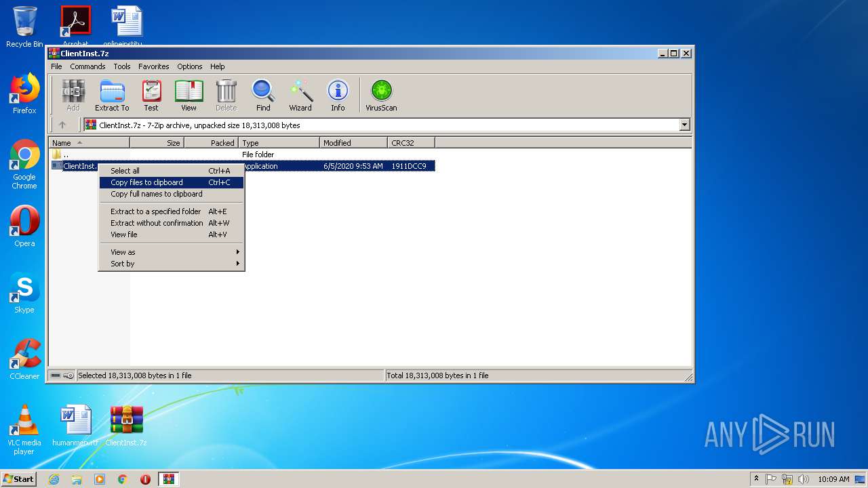Screen dimensions: 868x488
Task: Run VirusScan bug icon
Action: (x=381, y=95)
